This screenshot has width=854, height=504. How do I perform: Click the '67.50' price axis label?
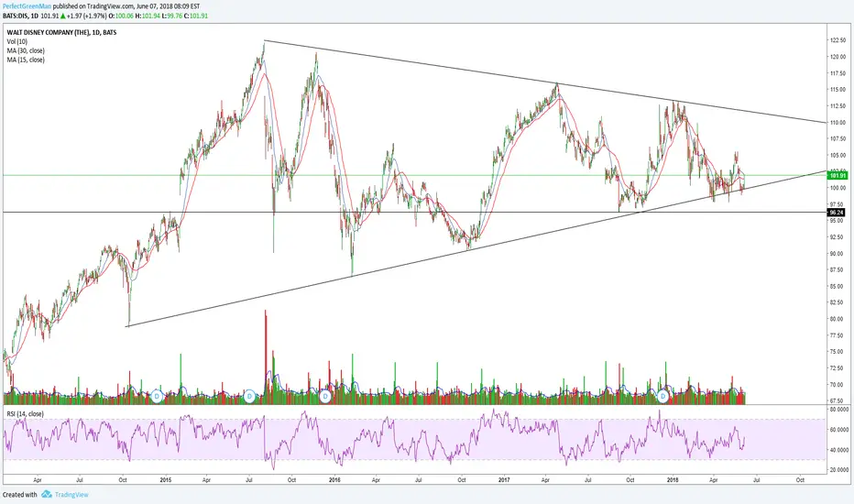click(838, 400)
